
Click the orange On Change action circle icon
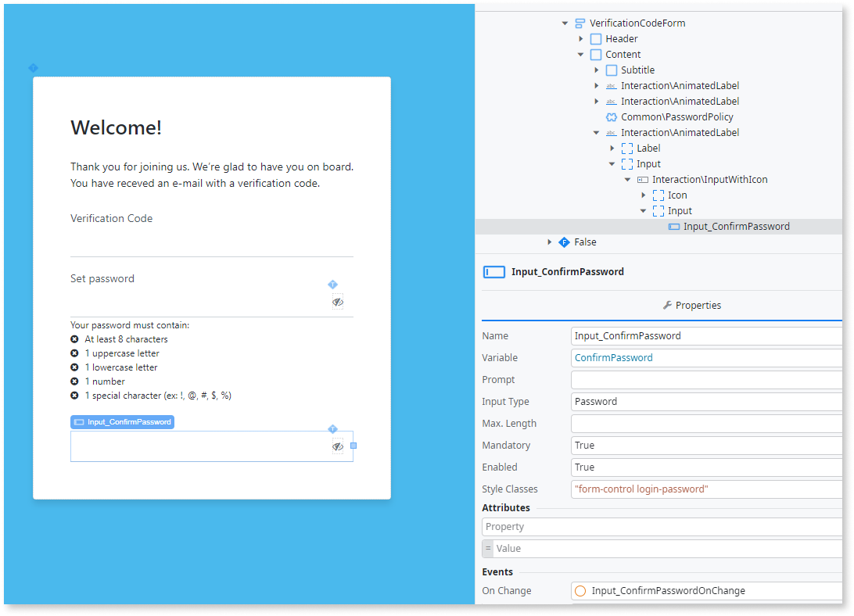tap(580, 591)
